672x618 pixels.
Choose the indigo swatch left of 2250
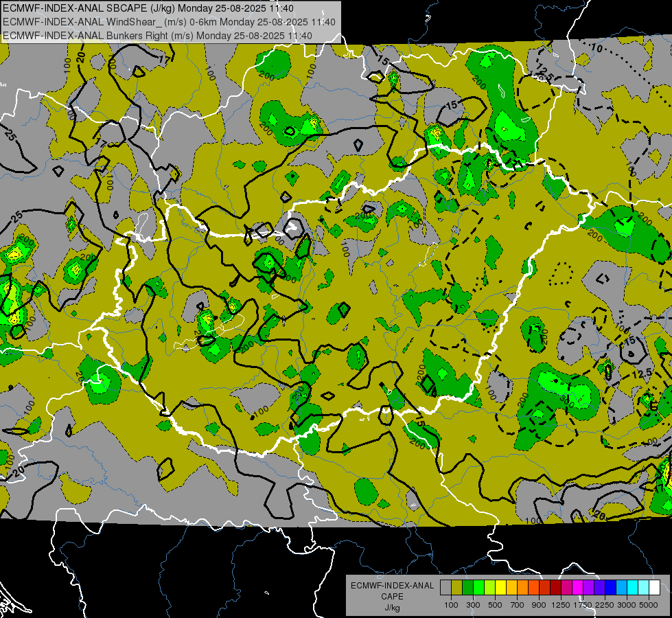[599, 587]
